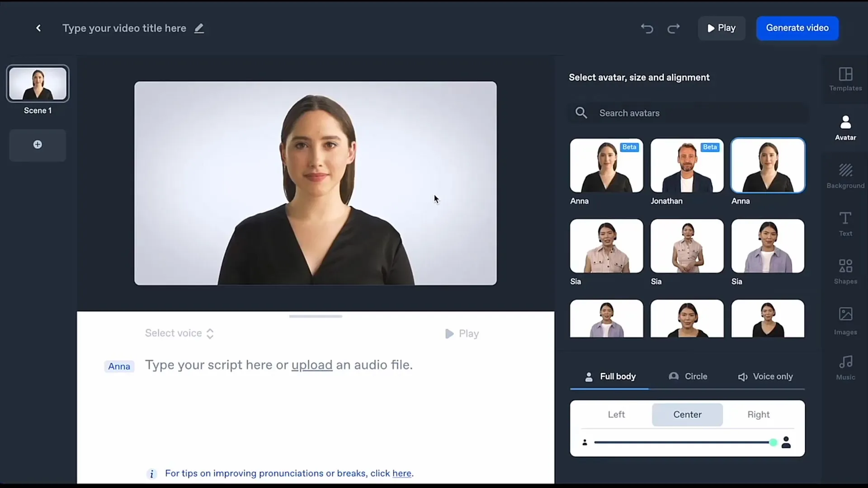Viewport: 868px width, 488px height.
Task: Click the Generate video button
Action: (x=797, y=28)
